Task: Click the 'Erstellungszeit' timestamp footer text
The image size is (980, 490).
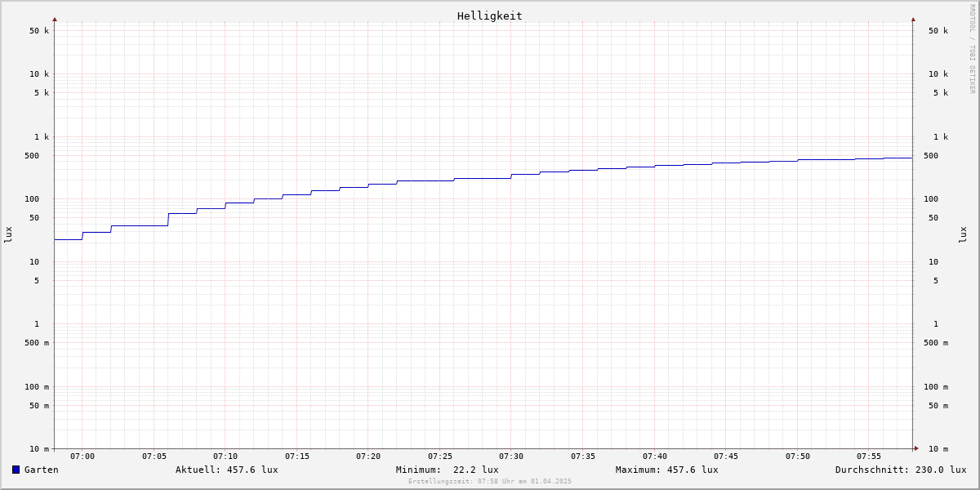Action: (490, 481)
